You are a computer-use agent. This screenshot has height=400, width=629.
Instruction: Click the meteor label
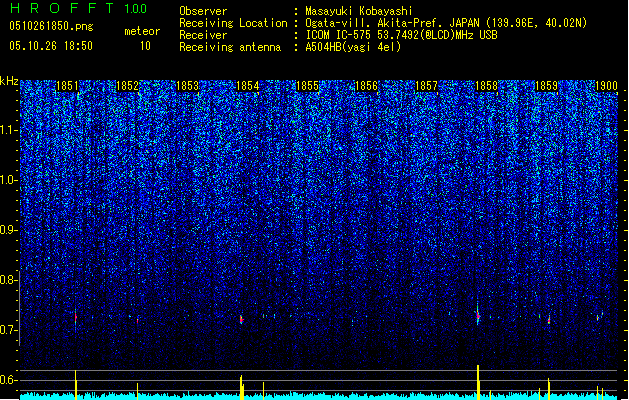pos(142,31)
